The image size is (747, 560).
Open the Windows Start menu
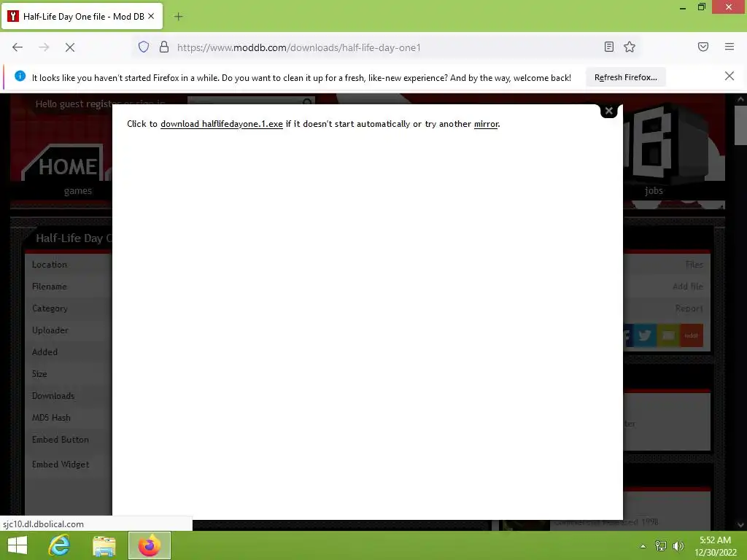[18, 545]
